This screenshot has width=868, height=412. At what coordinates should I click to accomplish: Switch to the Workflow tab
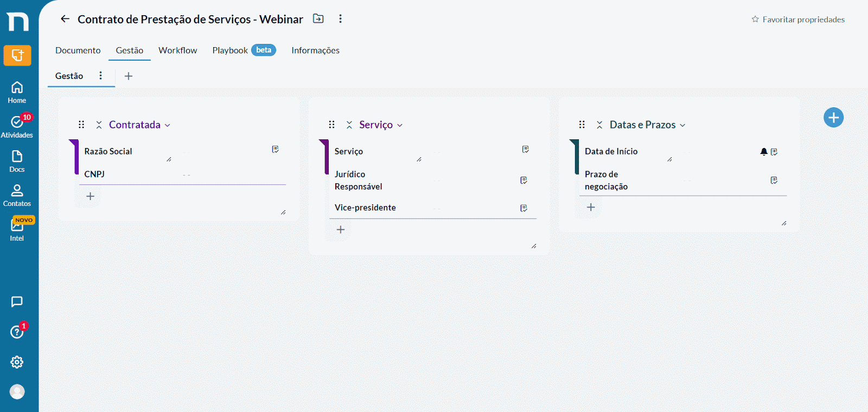click(x=178, y=50)
